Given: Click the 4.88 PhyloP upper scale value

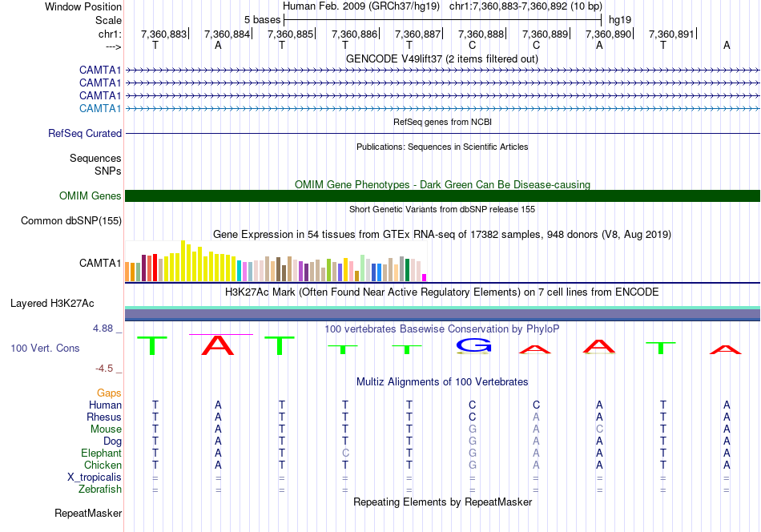Looking at the screenshot, I should [x=103, y=328].
